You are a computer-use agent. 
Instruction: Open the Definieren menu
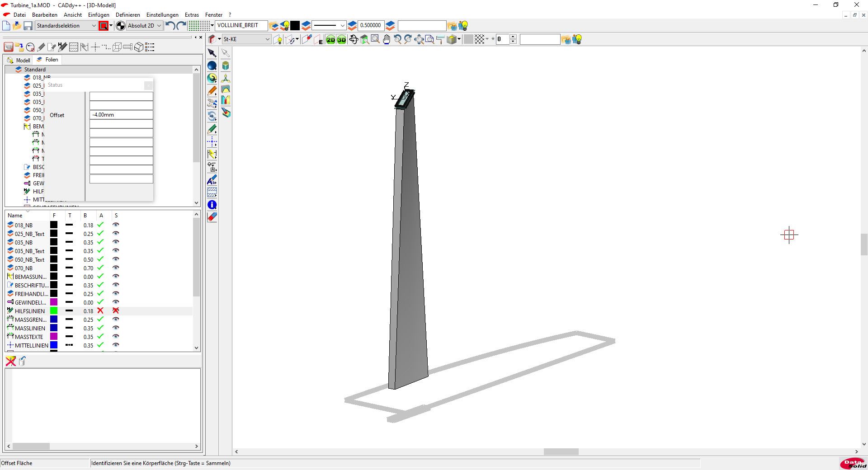coord(128,15)
